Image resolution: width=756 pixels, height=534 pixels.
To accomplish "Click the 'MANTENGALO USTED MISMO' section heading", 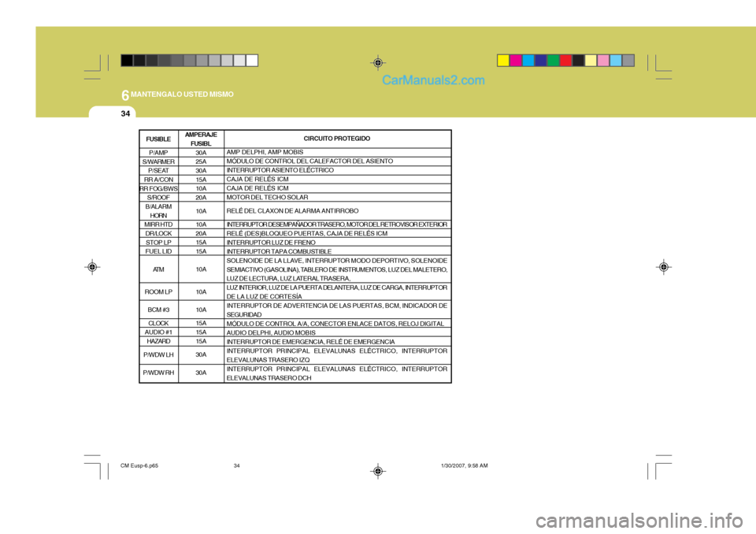I will (182, 94).
